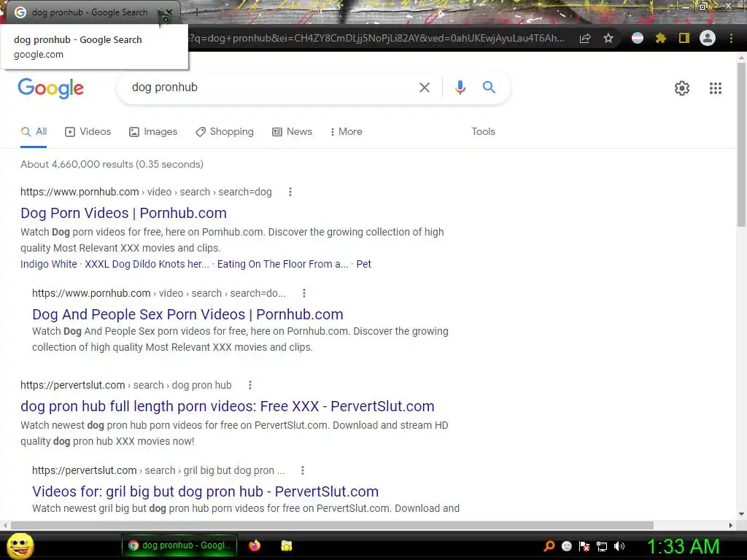The height and width of the screenshot is (560, 747).
Task: Switch to the Shopping tab
Action: (225, 132)
